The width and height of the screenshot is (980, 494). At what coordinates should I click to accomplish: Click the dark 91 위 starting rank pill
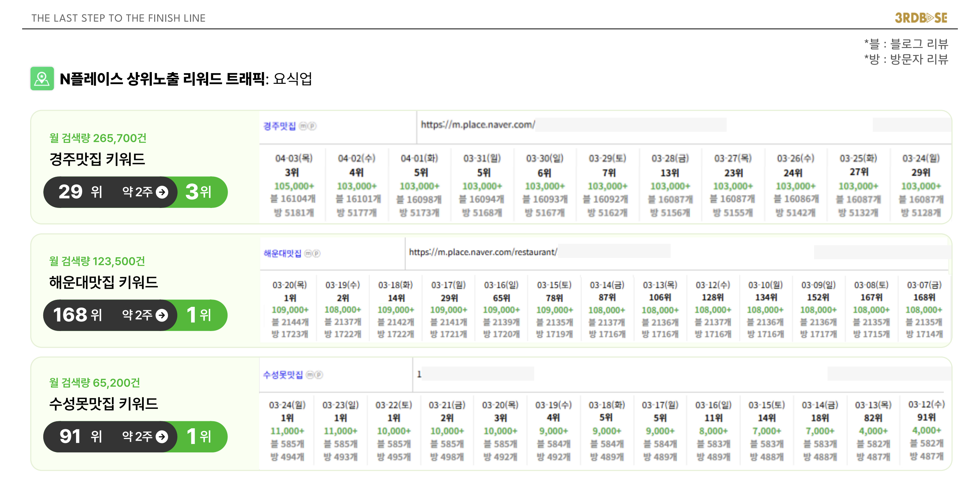point(110,437)
